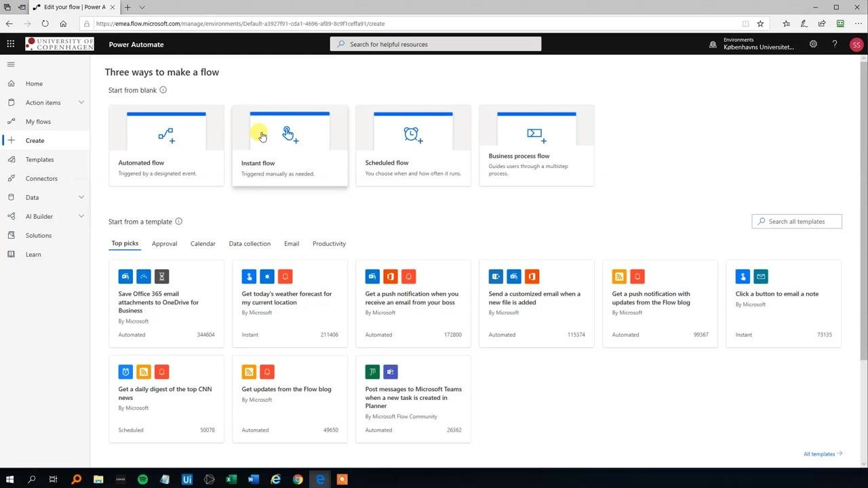Open Spotify from the taskbar
The height and width of the screenshot is (488, 868).
coord(142,479)
